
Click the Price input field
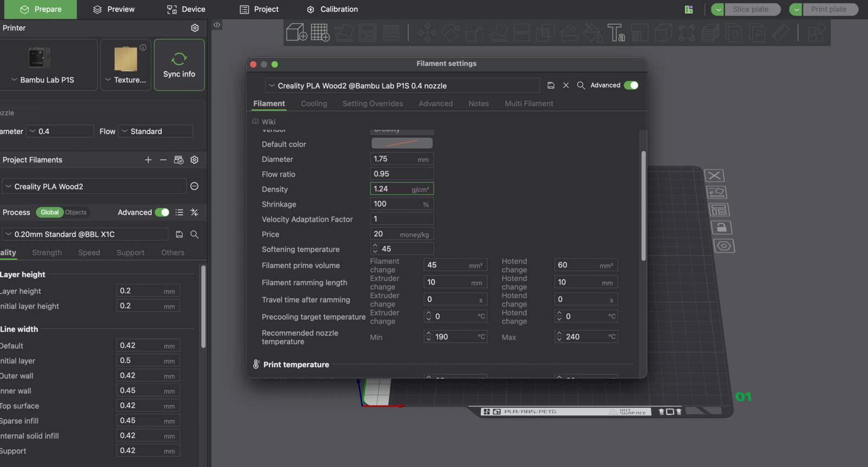coord(402,234)
